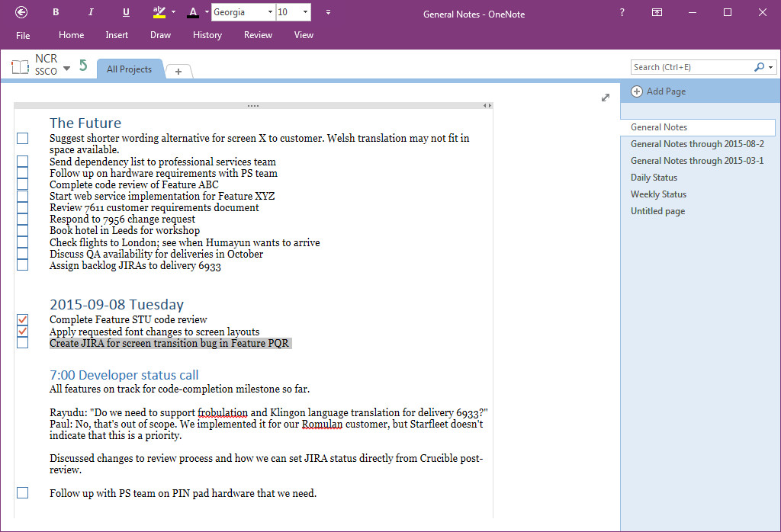Check 'Suggest shorter wording alternative' to-do box
This screenshot has height=532, width=781.
point(22,139)
